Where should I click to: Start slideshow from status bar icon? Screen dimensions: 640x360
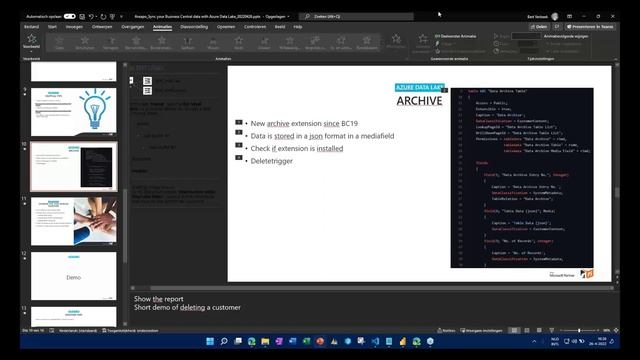click(552, 330)
